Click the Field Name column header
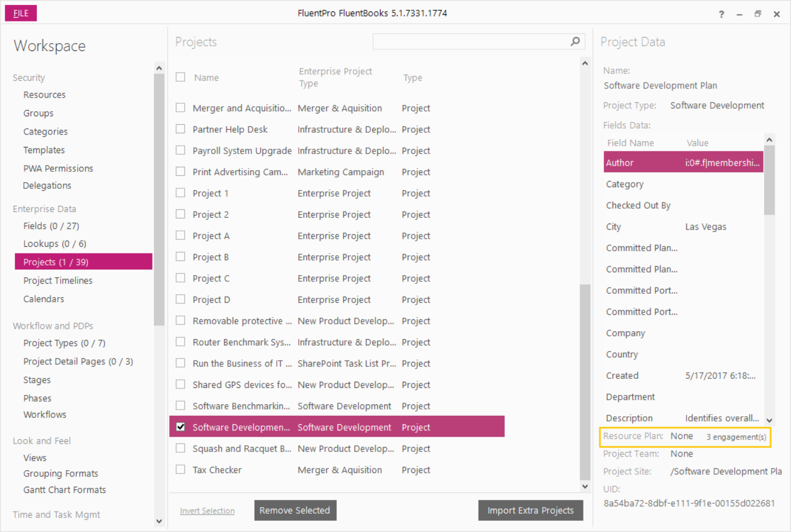Image resolution: width=791 pixels, height=532 pixels. pos(631,143)
